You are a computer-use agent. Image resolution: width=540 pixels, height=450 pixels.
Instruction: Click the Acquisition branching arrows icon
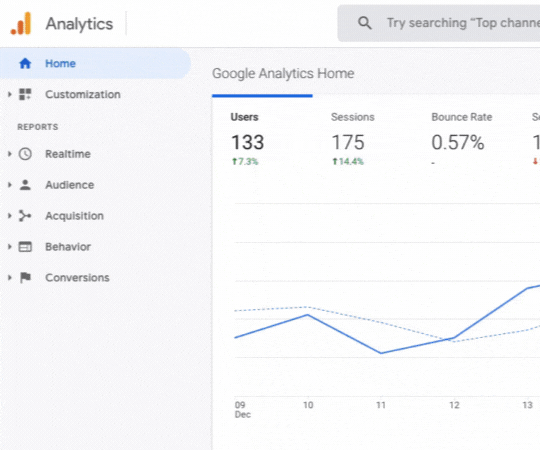coord(25,216)
